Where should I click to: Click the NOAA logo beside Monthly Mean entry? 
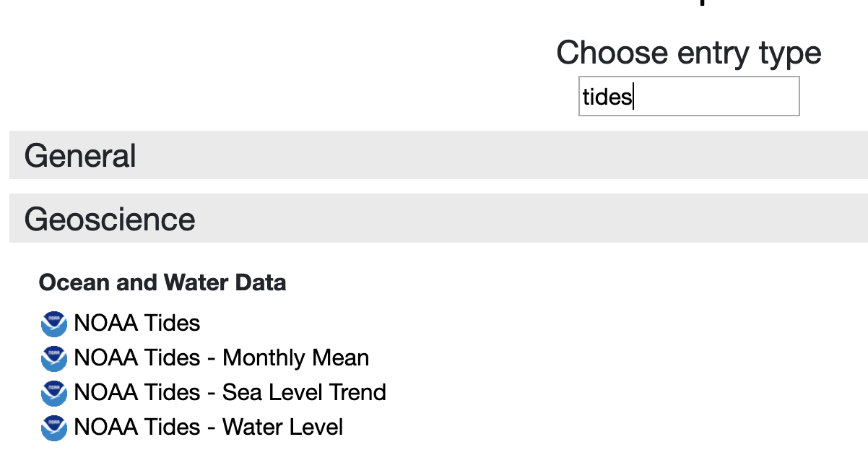(x=54, y=358)
